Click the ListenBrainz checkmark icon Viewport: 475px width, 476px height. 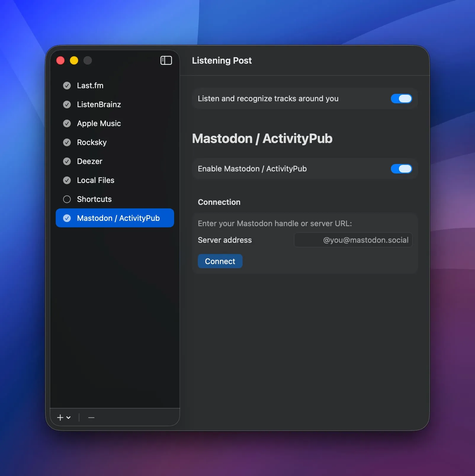tap(67, 104)
